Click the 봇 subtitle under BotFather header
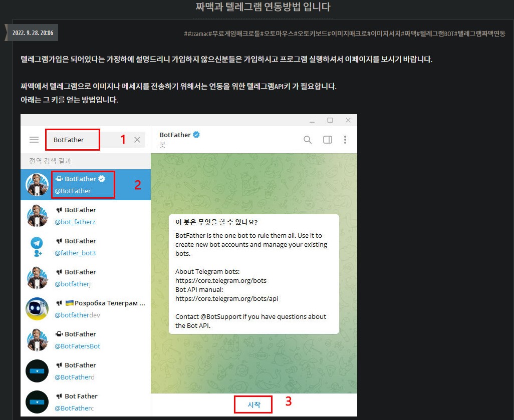Image resolution: width=514 pixels, height=420 pixels. [163, 145]
